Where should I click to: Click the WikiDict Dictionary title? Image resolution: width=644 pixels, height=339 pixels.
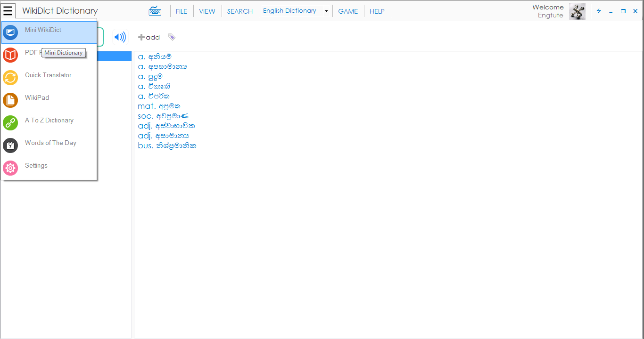click(x=60, y=11)
